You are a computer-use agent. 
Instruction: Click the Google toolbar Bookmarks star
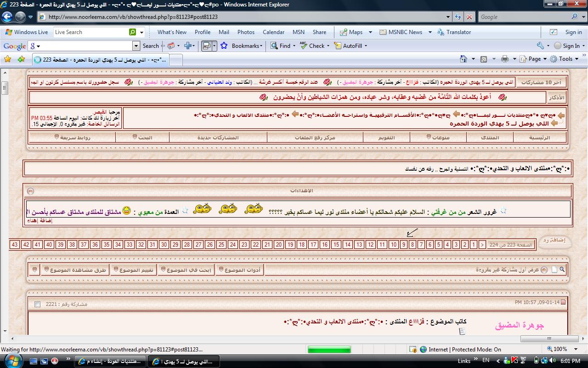pos(224,46)
